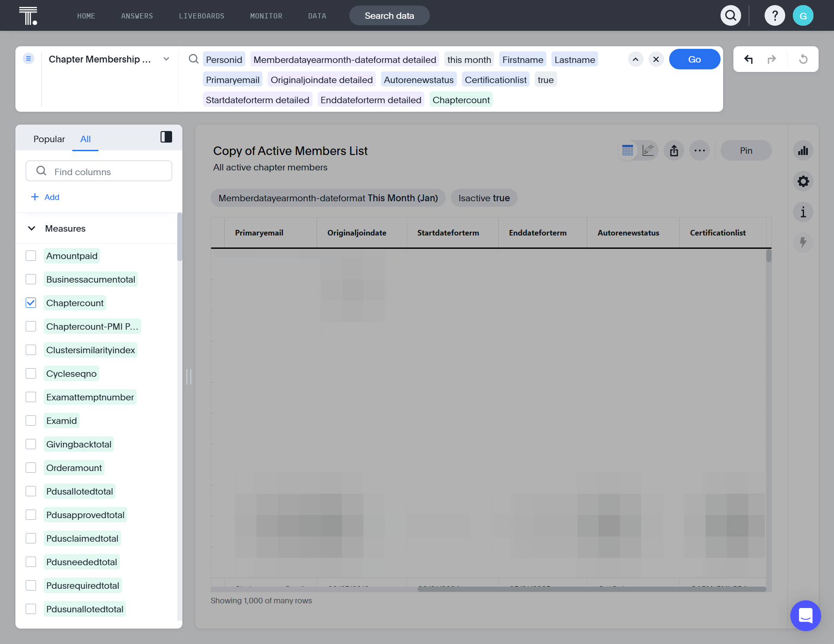Viewport: 834px width, 644px height.
Task: Click the Search data button
Action: click(x=389, y=16)
